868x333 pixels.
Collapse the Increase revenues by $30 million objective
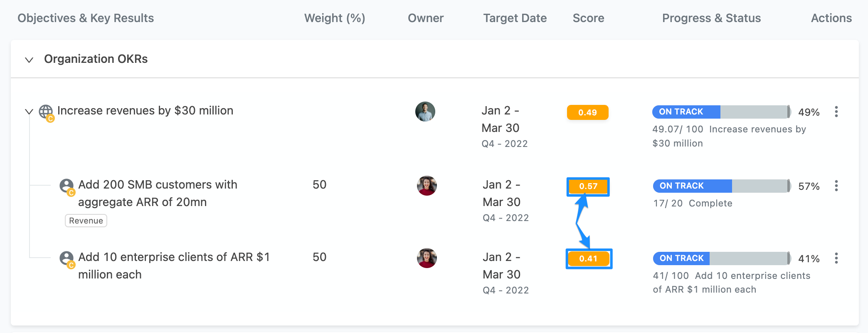pyautogui.click(x=29, y=112)
